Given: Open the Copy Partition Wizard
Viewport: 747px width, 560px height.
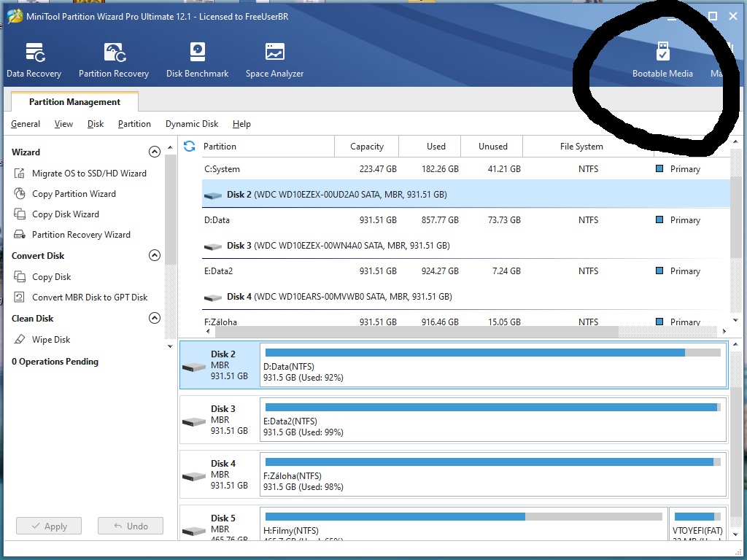Looking at the screenshot, I should (74, 194).
